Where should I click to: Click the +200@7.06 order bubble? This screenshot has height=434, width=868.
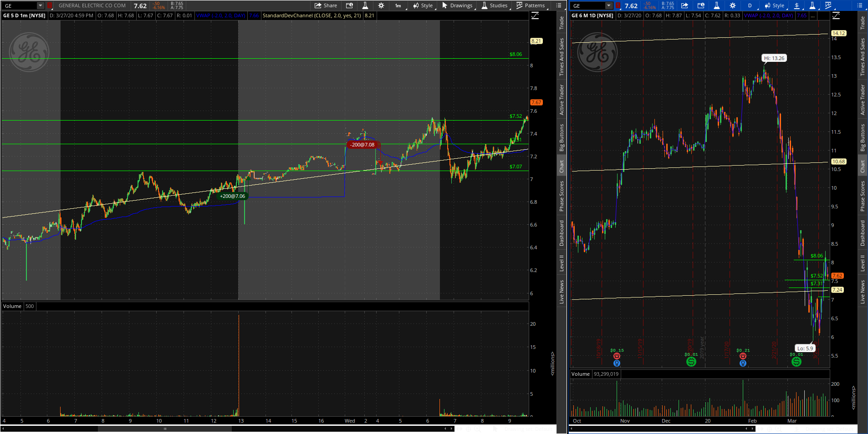tap(232, 196)
